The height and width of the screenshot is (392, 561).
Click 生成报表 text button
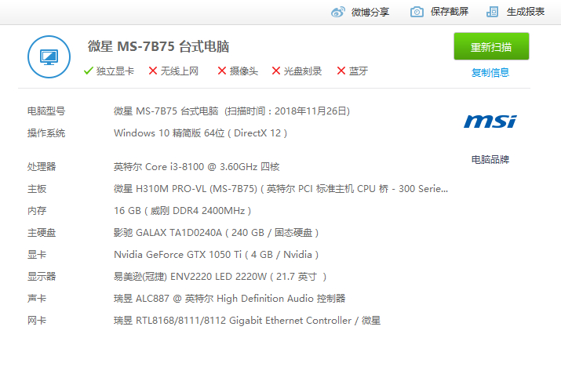526,12
